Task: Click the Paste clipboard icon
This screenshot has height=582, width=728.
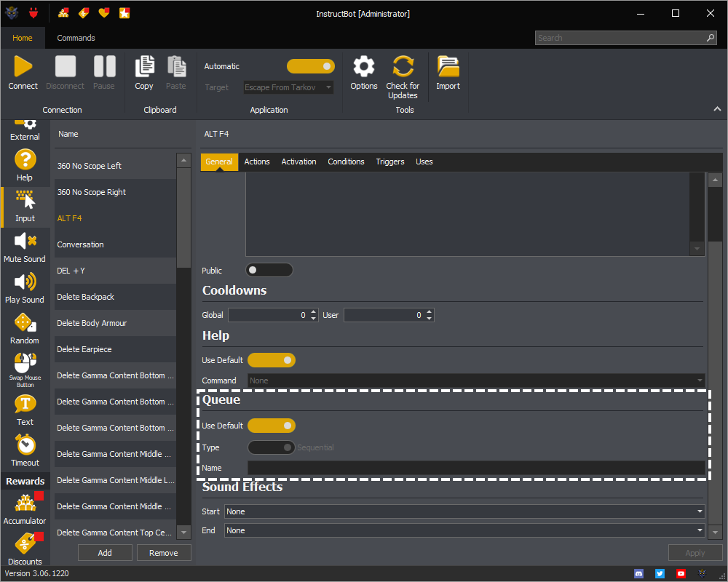Action: coord(176,66)
